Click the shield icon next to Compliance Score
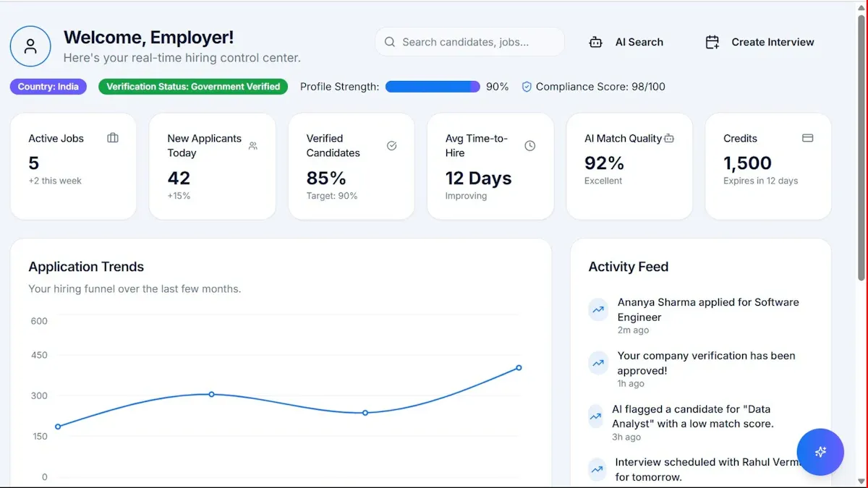This screenshot has height=488, width=868. click(x=527, y=86)
